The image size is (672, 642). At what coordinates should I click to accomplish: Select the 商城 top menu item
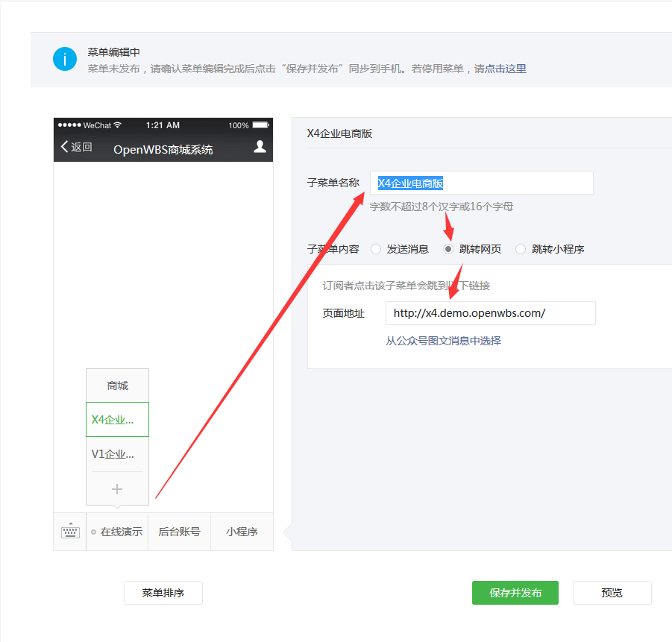point(117,384)
